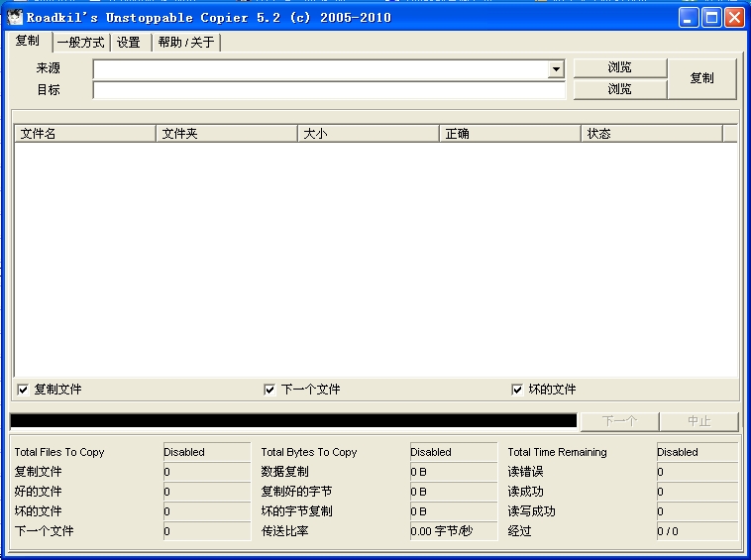
Task: Close the Unstoppable Copier window
Action: tap(734, 18)
